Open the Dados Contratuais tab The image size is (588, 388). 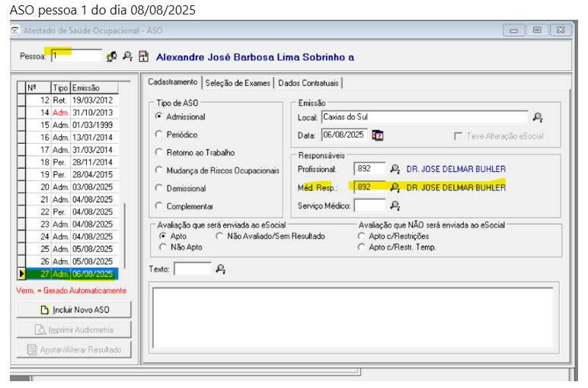click(308, 83)
